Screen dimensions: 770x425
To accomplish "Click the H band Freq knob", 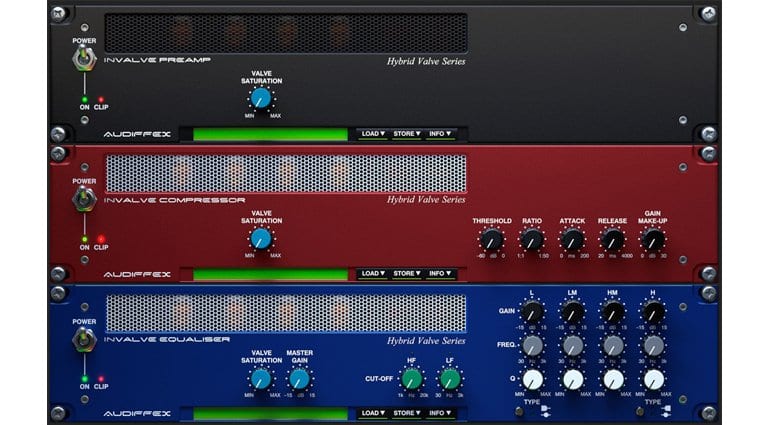I will click(654, 346).
